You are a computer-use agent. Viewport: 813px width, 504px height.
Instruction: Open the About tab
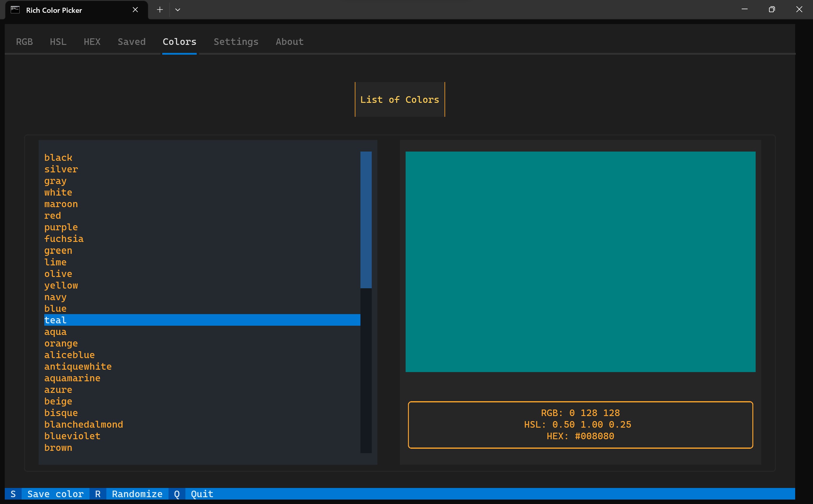289,42
